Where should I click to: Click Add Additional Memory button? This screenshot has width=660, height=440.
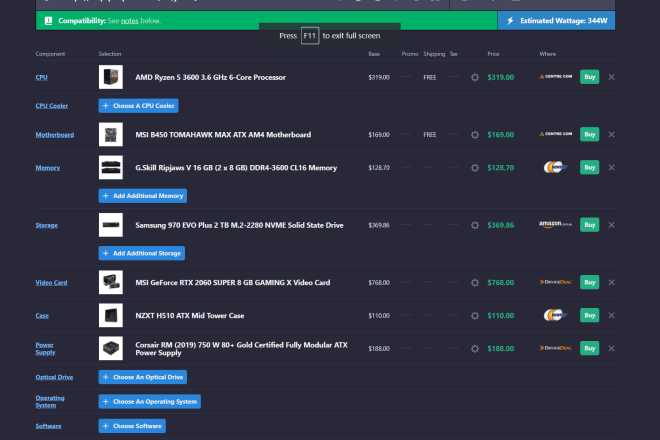coord(143,196)
